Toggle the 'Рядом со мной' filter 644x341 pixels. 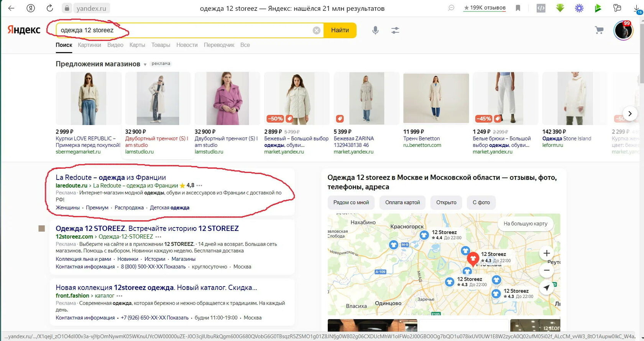pyautogui.click(x=351, y=203)
